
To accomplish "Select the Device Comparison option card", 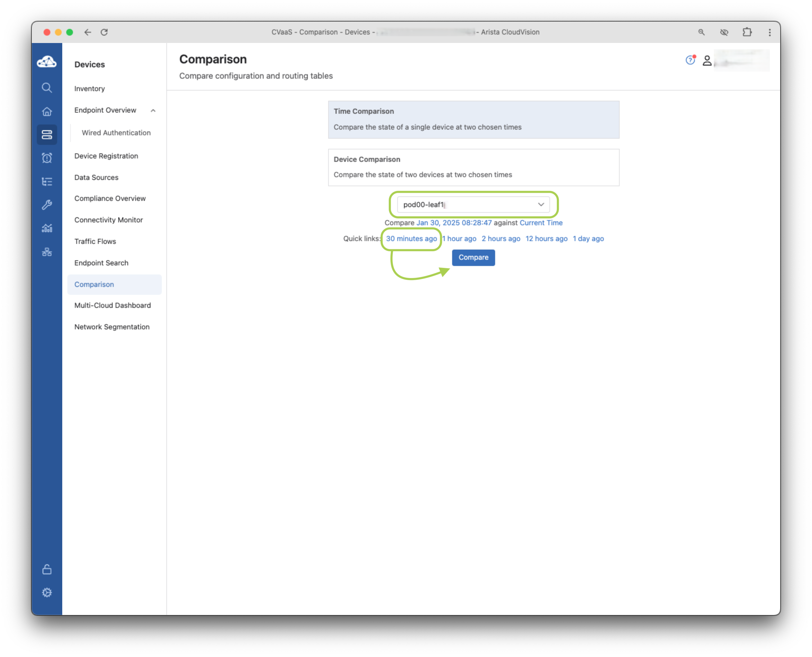I will (x=473, y=167).
